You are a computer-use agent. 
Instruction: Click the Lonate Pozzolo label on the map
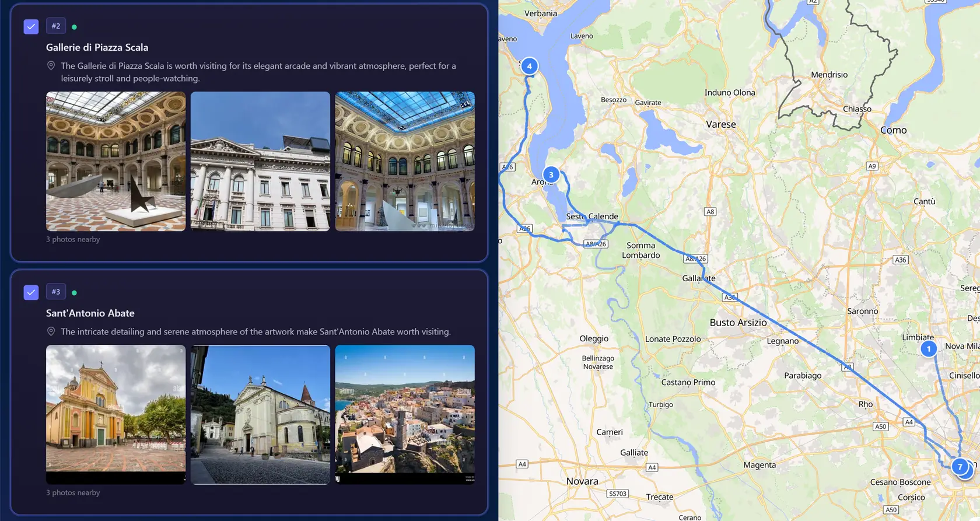(x=673, y=339)
